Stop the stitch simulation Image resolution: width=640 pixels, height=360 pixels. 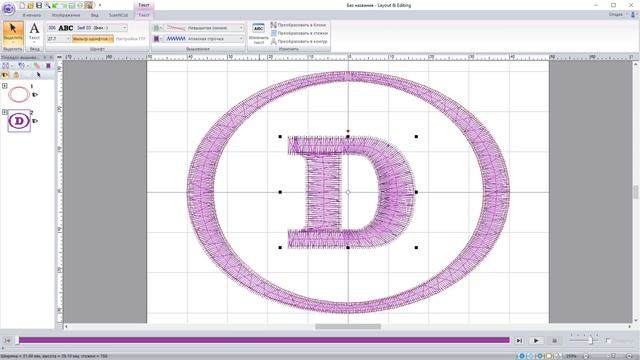click(x=554, y=340)
